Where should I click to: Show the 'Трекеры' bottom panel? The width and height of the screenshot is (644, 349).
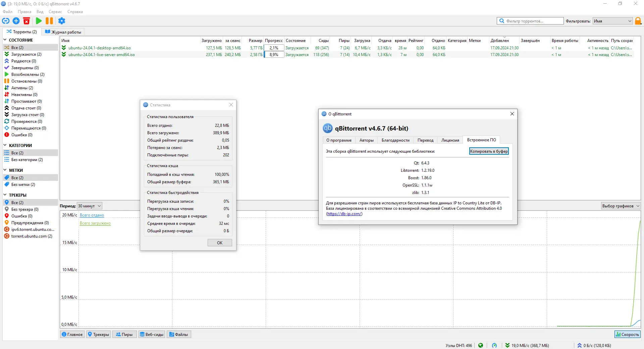98,335
